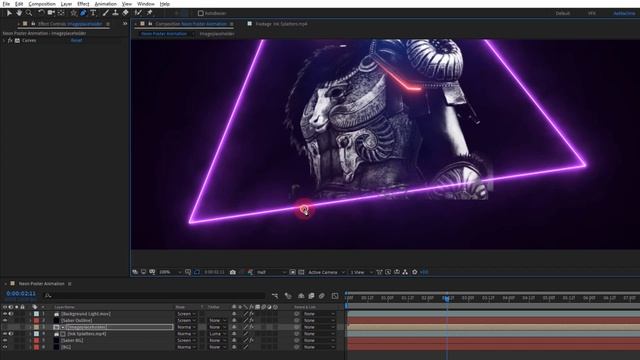Click the imageplaceholder breadcrumb in viewer
The height and width of the screenshot is (360, 640).
(x=217, y=34)
